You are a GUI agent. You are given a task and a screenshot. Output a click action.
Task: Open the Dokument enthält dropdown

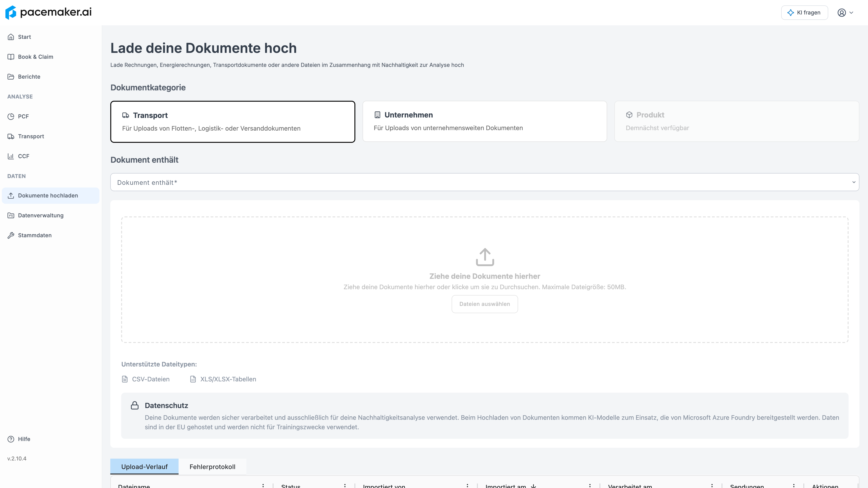[485, 182]
